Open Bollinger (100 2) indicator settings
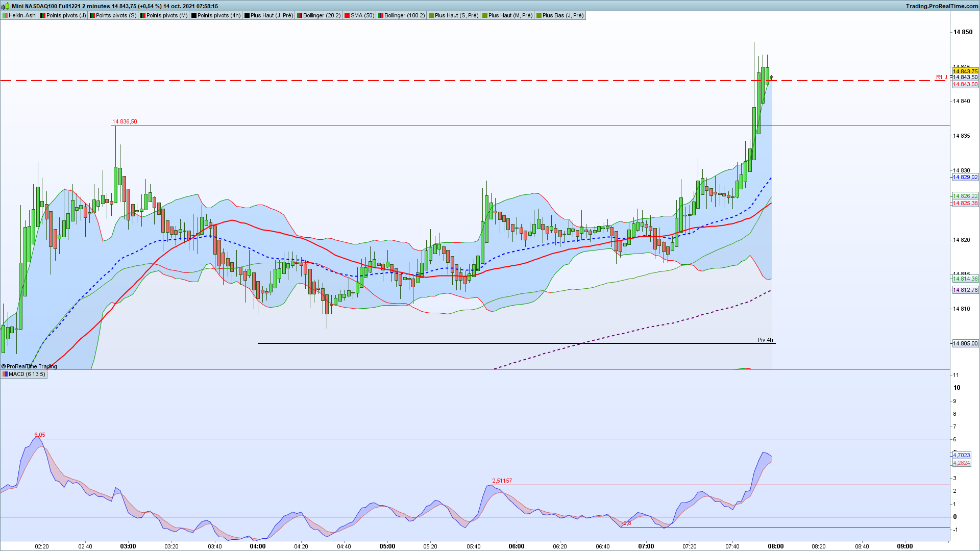This screenshot has height=551, width=980. pos(401,15)
